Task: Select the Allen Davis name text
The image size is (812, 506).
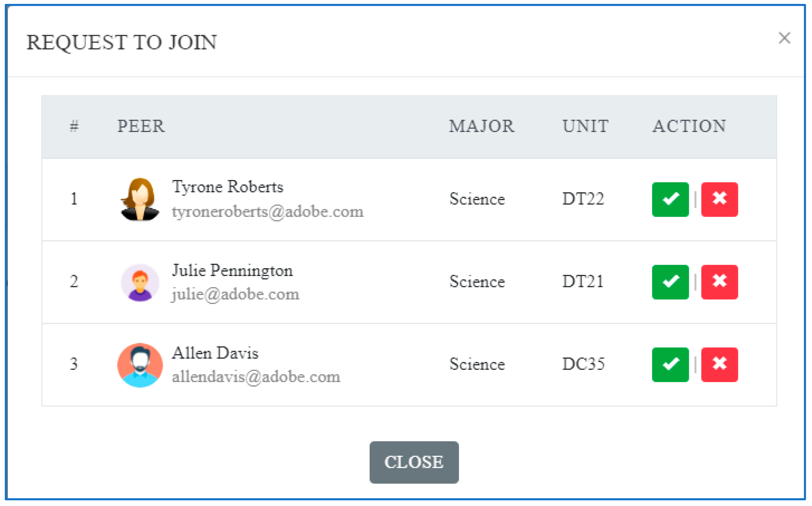Action: [215, 353]
